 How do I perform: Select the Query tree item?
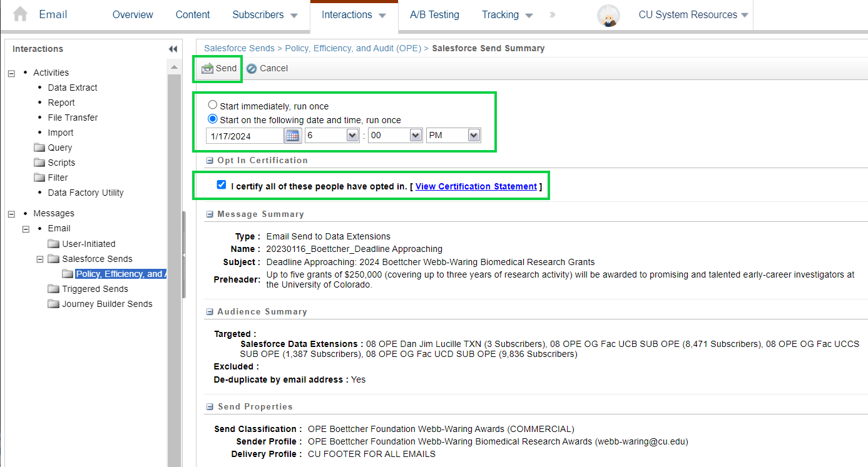60,148
